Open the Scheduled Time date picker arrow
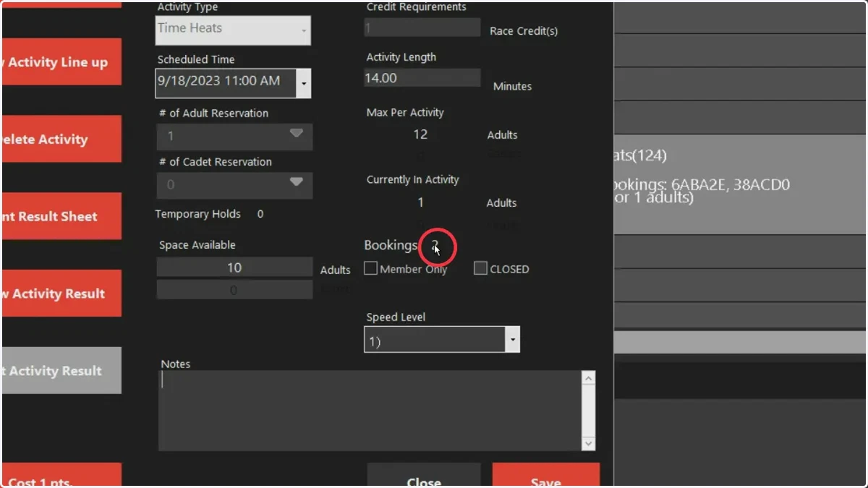Screen dimensions: 868x488 pos(304,83)
